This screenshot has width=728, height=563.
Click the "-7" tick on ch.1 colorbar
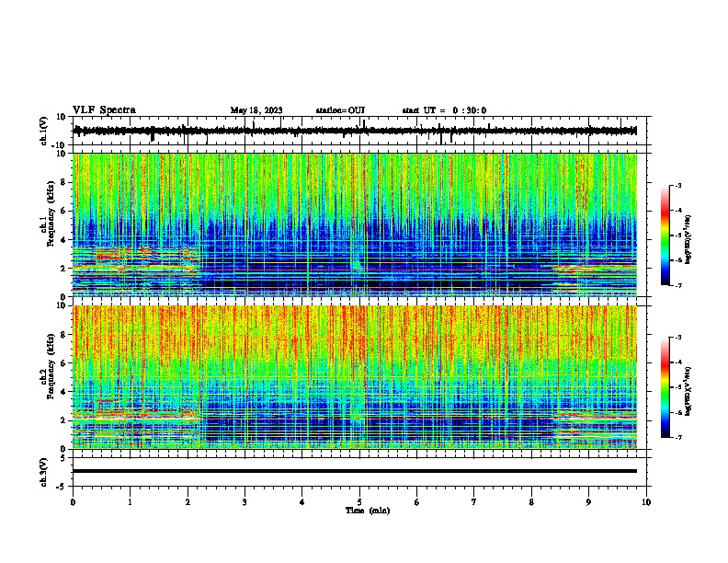[678, 285]
